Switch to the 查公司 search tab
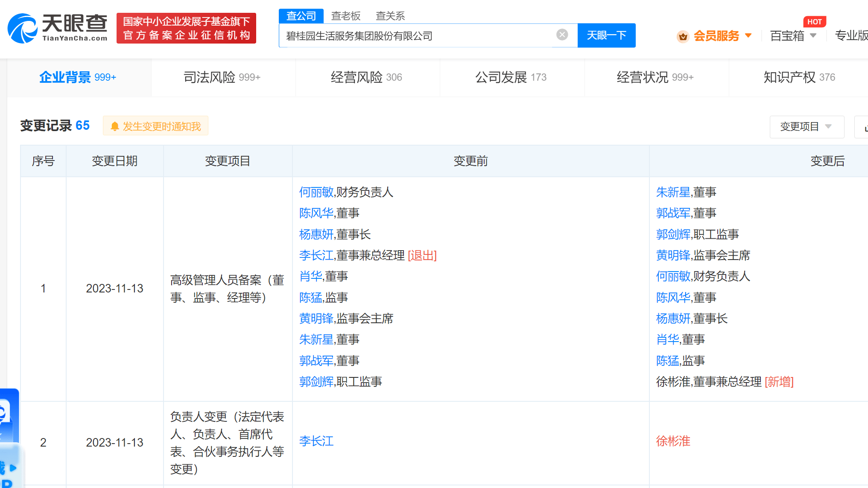 (301, 16)
